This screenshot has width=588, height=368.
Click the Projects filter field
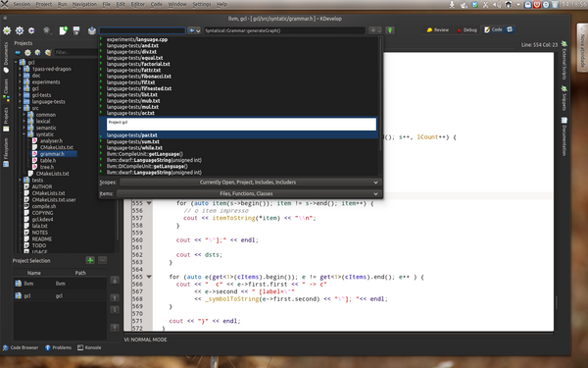coord(76,53)
